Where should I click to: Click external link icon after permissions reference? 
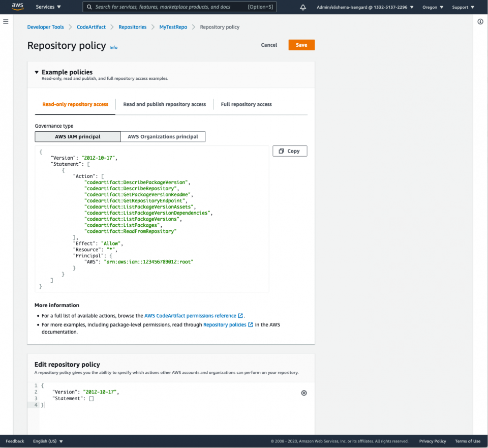240,316
